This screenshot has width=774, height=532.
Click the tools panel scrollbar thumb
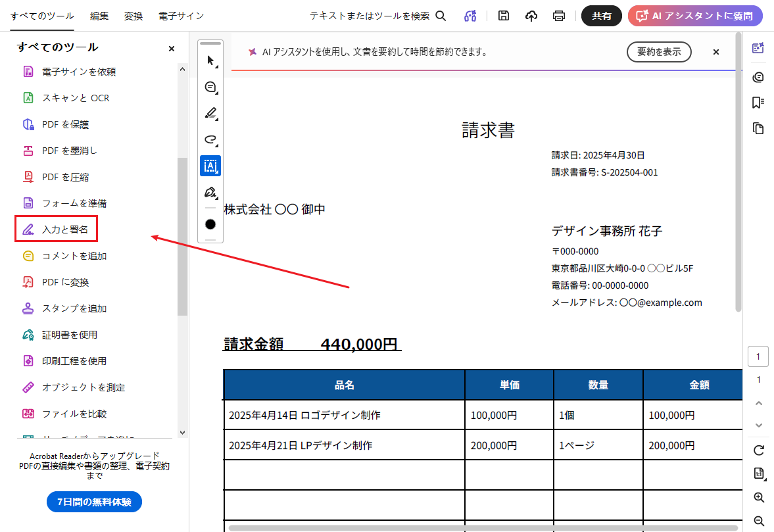[182, 237]
